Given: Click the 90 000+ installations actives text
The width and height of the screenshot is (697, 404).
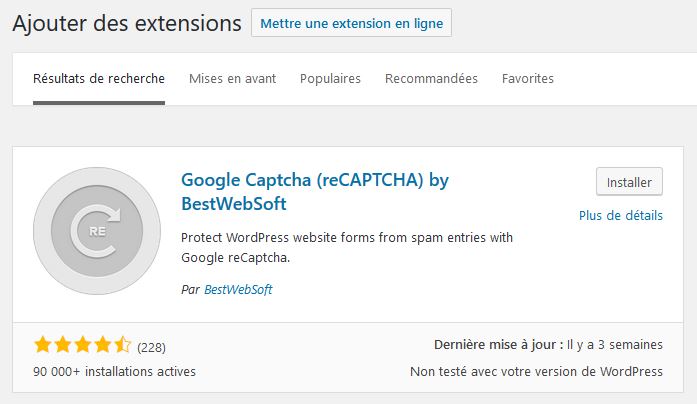Looking at the screenshot, I should pyautogui.click(x=114, y=372).
